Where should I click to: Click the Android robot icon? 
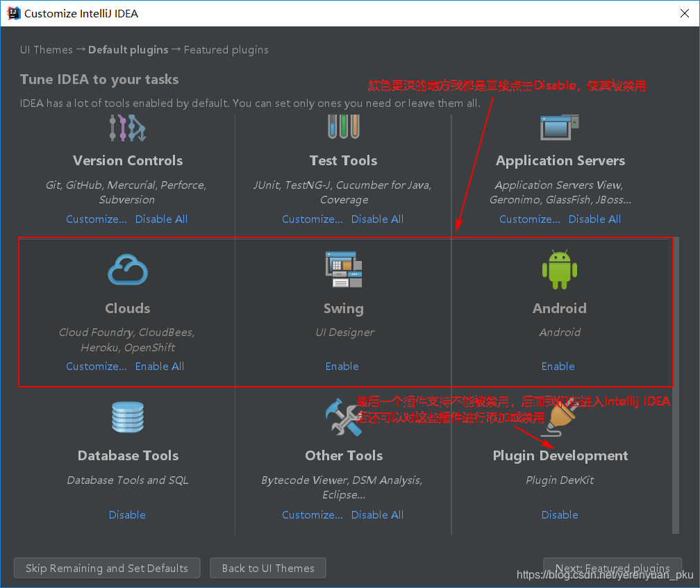tap(560, 269)
